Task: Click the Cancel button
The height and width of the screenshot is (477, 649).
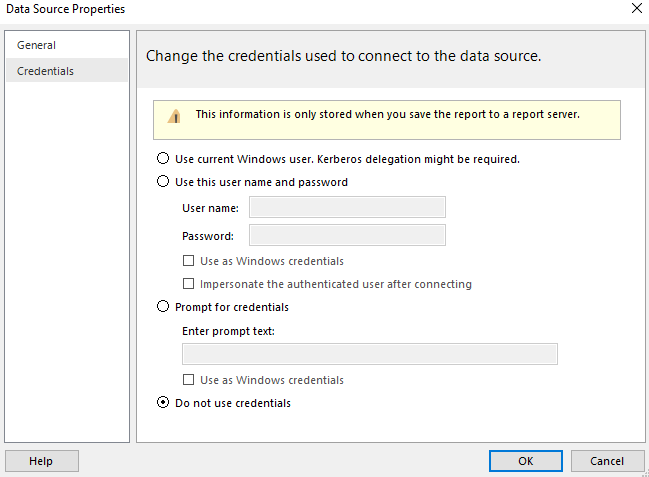Action: click(x=607, y=461)
